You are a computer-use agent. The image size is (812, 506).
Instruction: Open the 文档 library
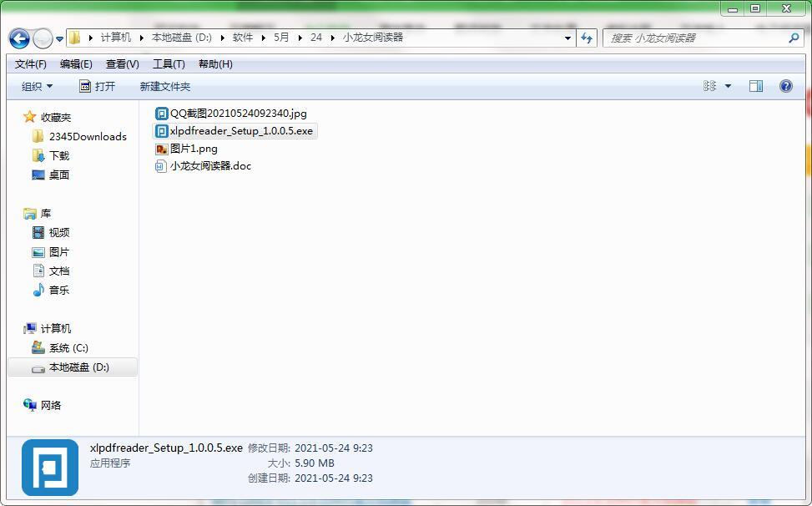[59, 271]
